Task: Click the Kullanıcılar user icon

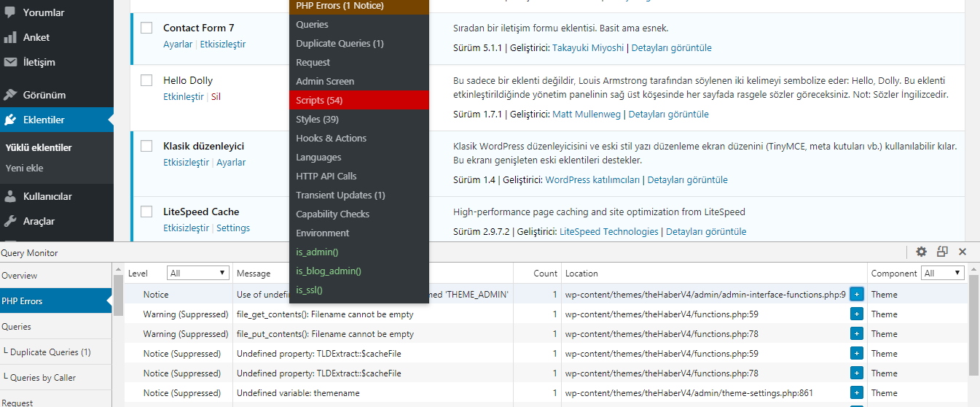Action: (x=10, y=196)
